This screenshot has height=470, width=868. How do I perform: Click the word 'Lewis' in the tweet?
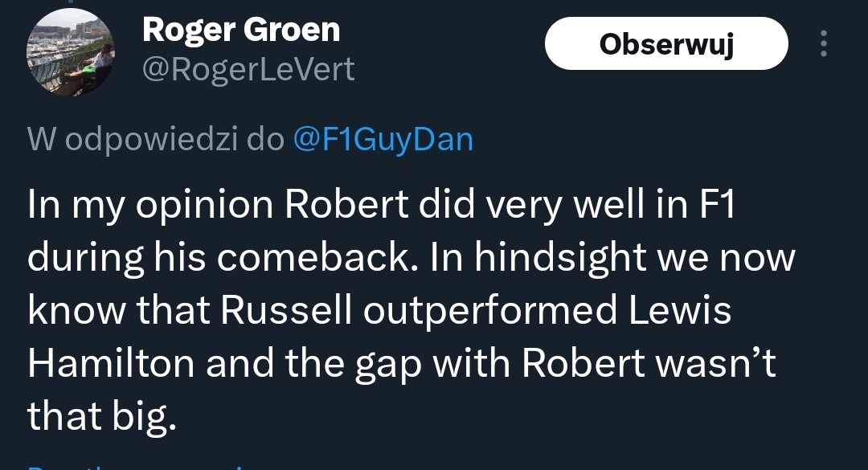coord(682,312)
